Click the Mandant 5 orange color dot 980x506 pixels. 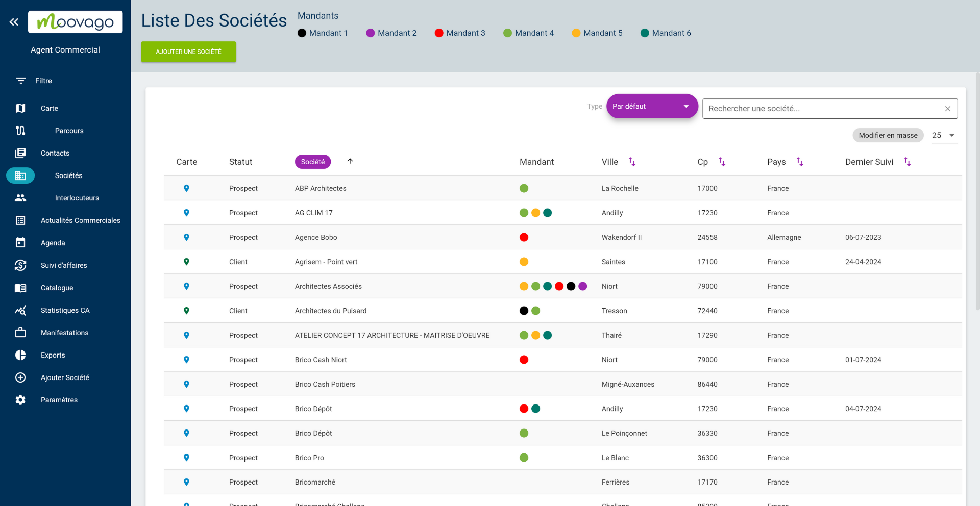click(x=576, y=33)
